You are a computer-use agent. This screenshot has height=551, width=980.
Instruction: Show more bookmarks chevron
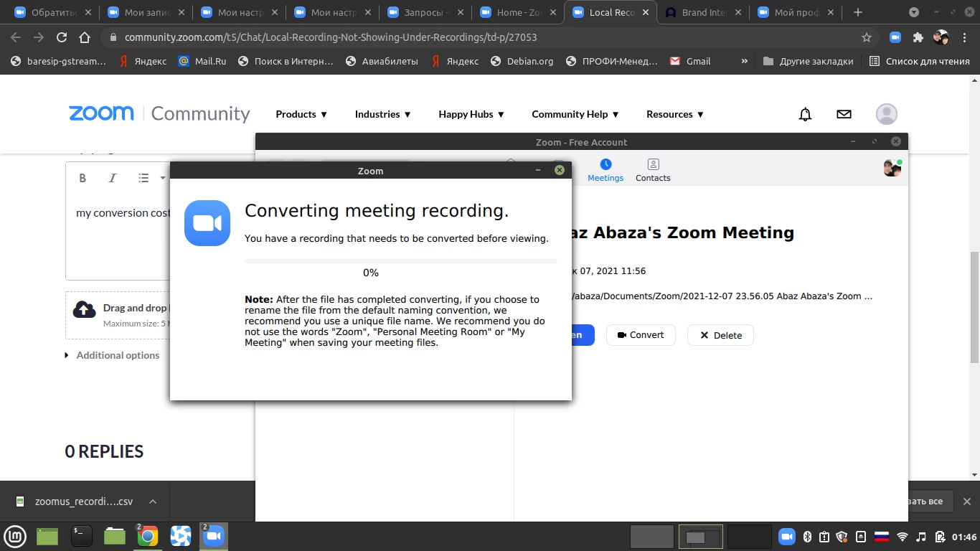[745, 61]
